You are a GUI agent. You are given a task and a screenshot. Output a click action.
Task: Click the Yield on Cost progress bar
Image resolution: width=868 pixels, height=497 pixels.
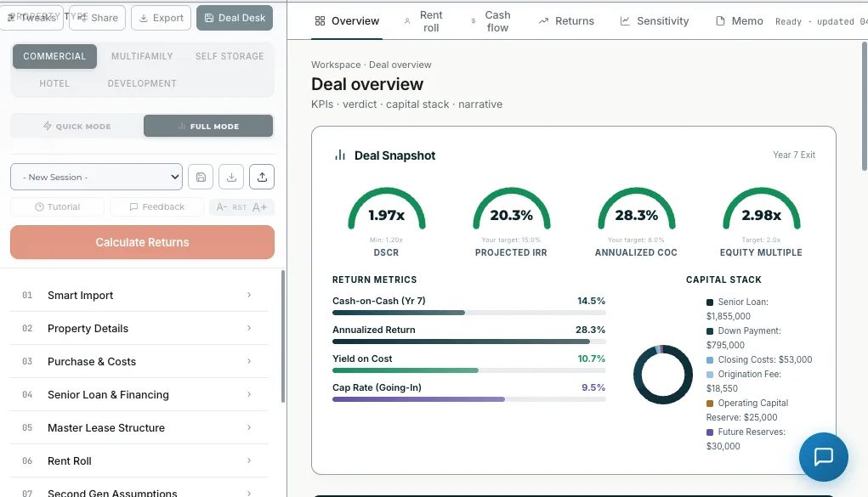[x=469, y=370]
